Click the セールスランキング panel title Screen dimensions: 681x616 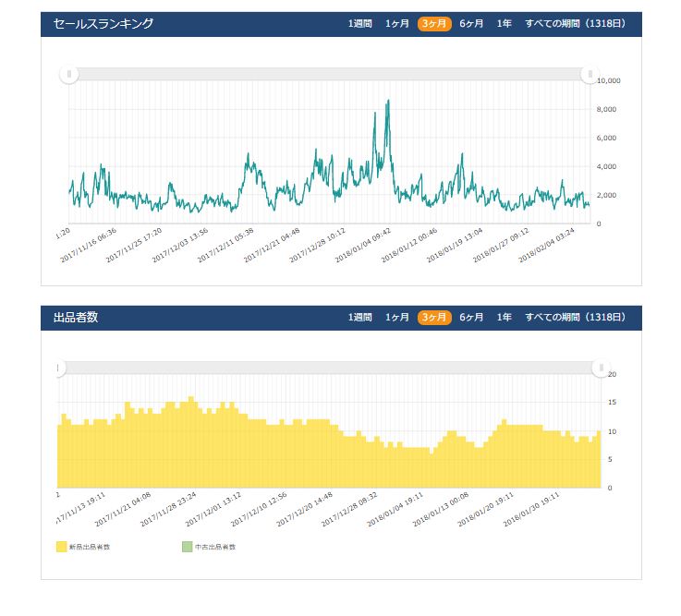click(x=103, y=24)
